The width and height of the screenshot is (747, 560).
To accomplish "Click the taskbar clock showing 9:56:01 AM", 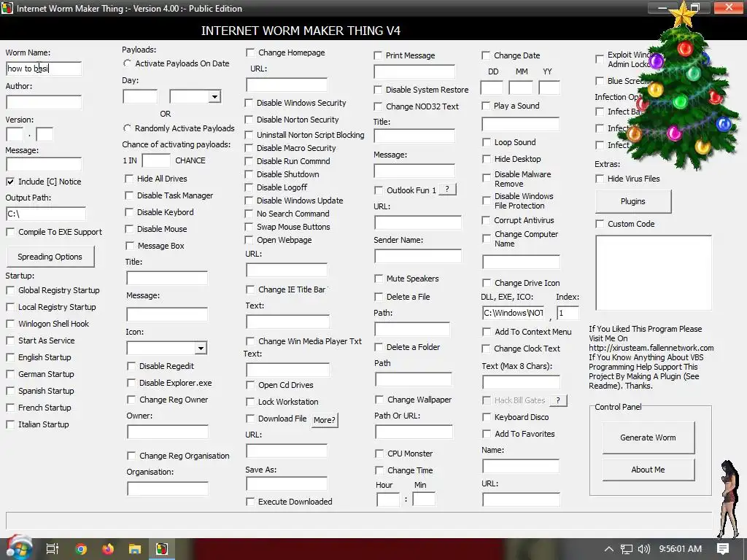I will click(x=681, y=549).
